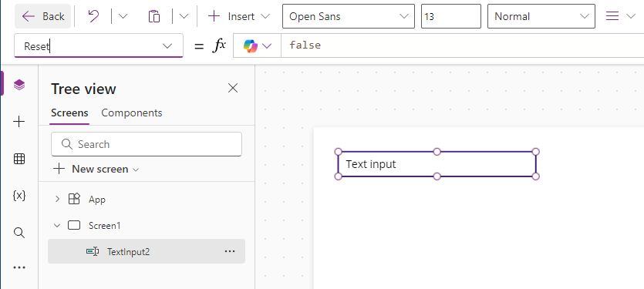Open the Tree view layers icon
Image resolution: width=644 pixels, height=289 pixels.
pos(19,85)
